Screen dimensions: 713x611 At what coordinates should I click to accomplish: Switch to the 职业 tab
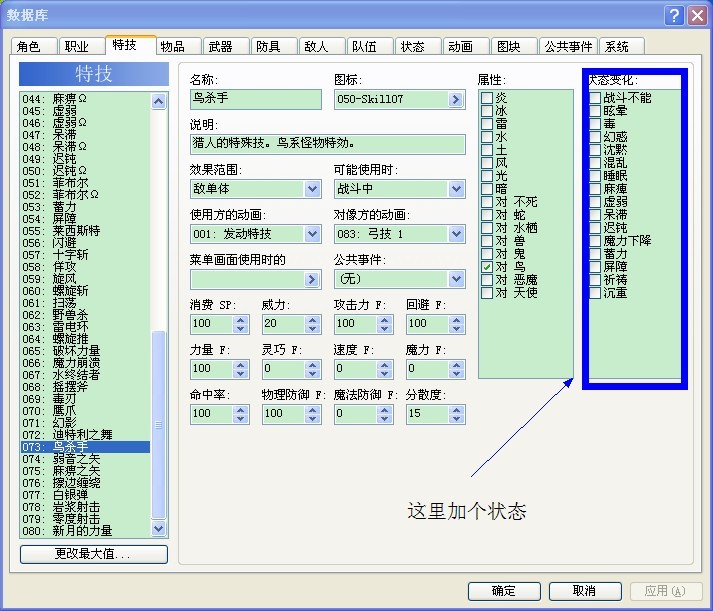81,46
